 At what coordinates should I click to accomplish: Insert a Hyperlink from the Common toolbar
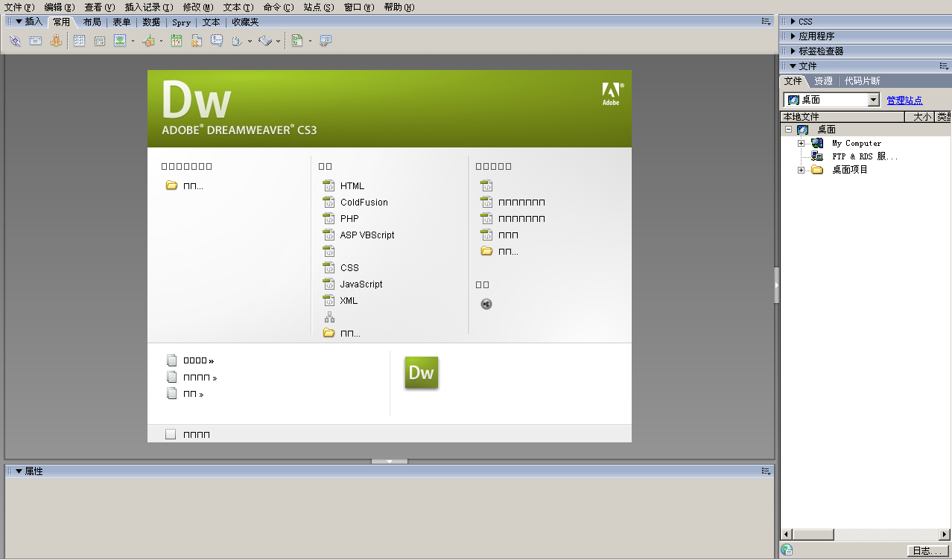coord(15,41)
